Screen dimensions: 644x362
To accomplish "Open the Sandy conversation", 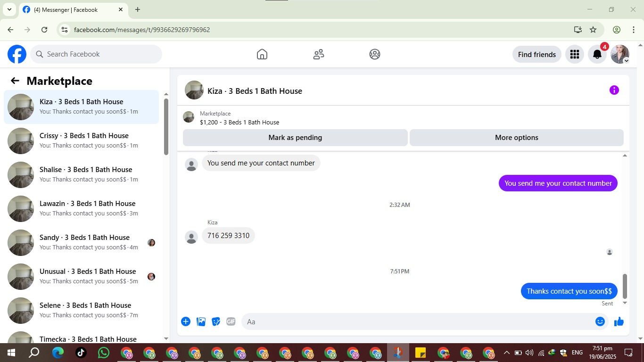I will click(82, 243).
